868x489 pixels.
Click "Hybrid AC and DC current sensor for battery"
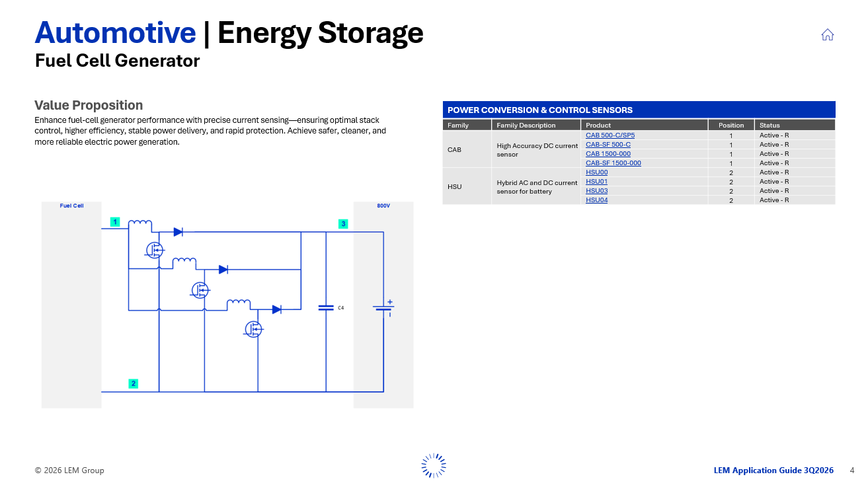(537, 187)
